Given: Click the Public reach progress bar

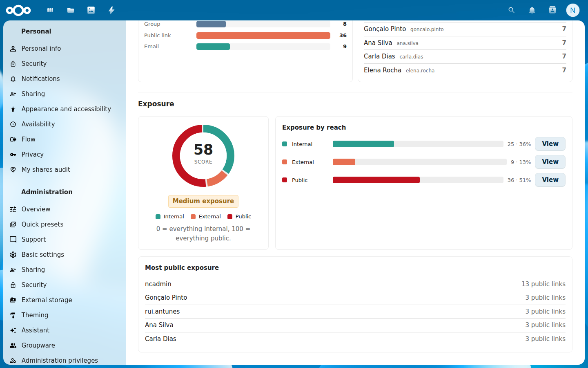Looking at the screenshot, I should click(x=418, y=180).
